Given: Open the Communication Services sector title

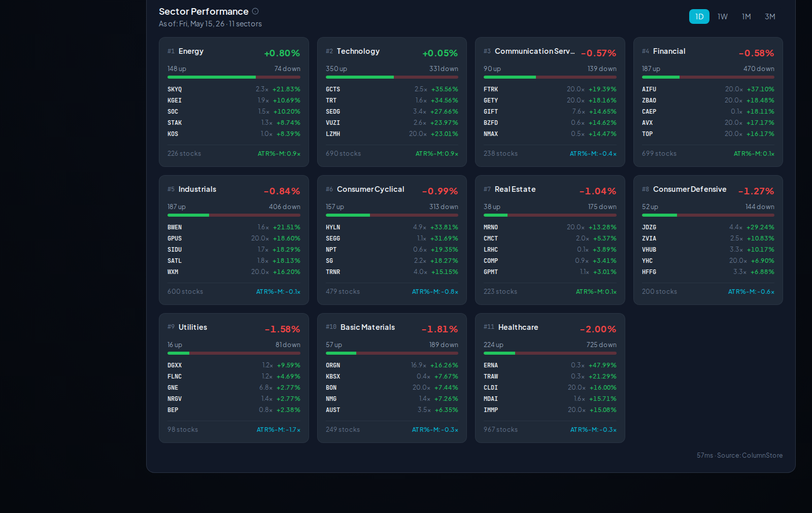Looking at the screenshot, I should pos(535,51).
